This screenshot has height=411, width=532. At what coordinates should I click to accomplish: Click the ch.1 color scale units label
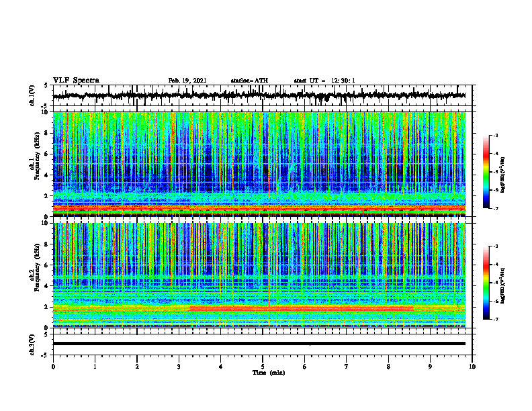point(503,175)
